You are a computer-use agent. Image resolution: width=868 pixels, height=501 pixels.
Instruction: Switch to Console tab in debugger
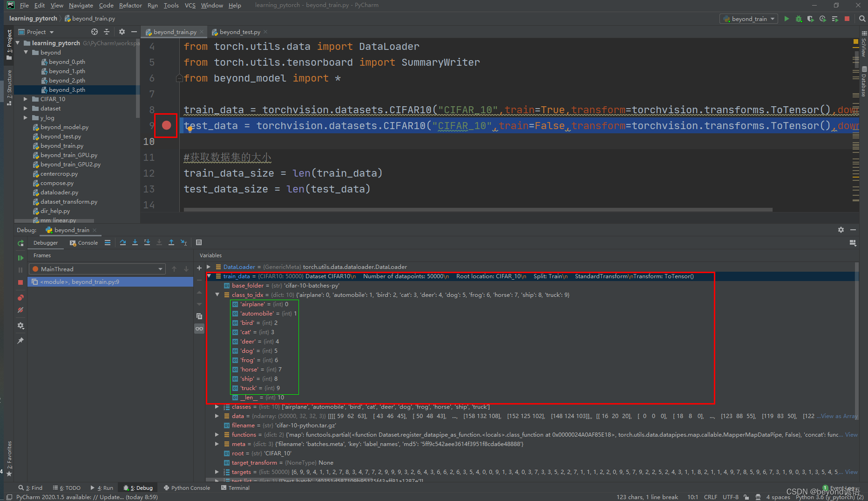(84, 243)
